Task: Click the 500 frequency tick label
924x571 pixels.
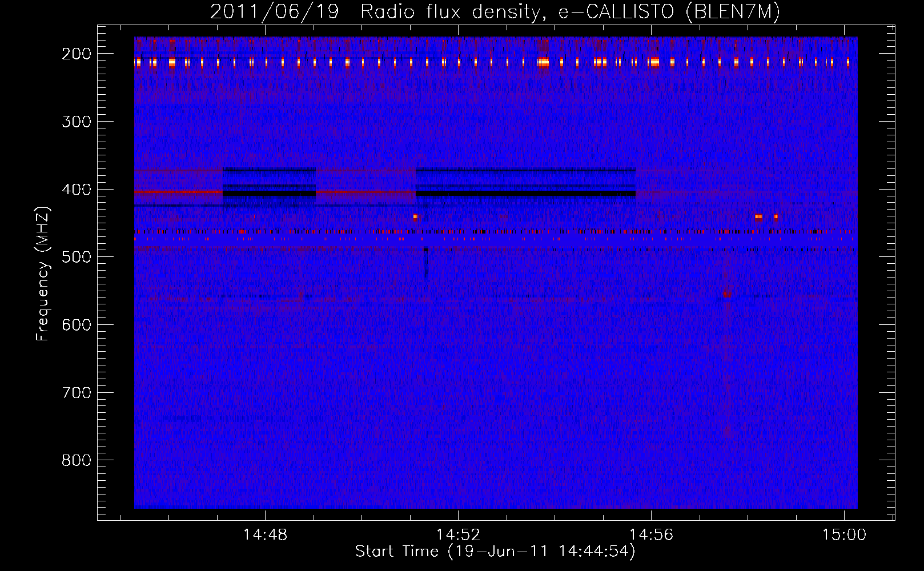Action: [77, 257]
